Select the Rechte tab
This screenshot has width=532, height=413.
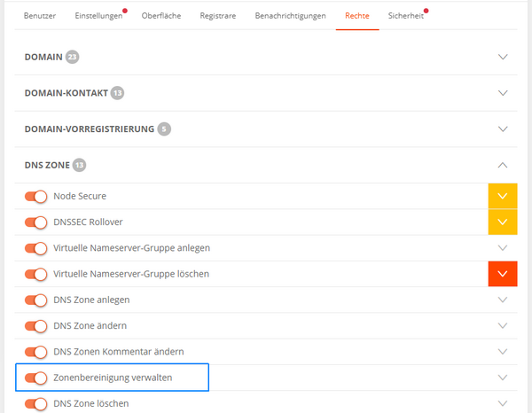(x=357, y=16)
